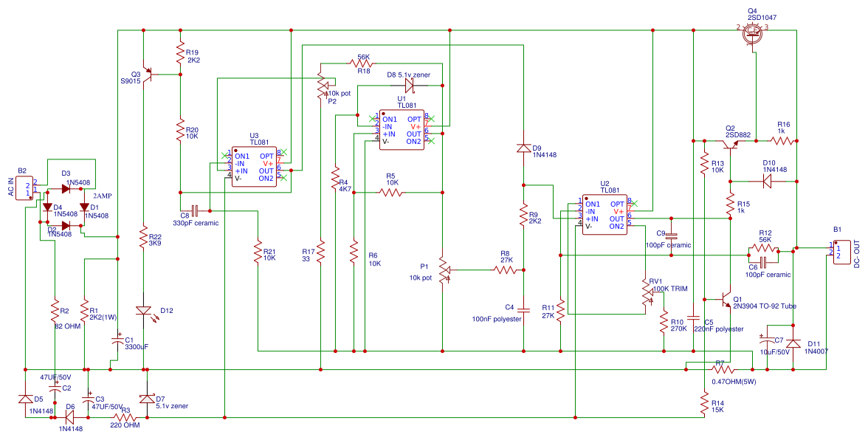Click the B1 DC OUT connector
This screenshot has width=868, height=440.
pos(841,252)
